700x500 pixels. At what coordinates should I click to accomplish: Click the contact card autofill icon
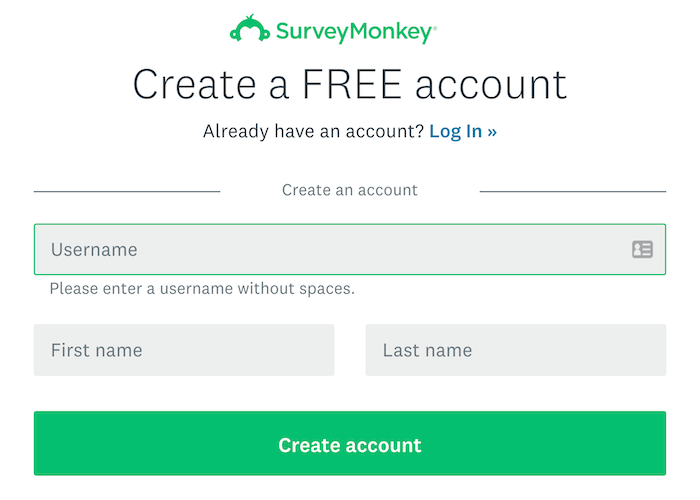click(642, 249)
